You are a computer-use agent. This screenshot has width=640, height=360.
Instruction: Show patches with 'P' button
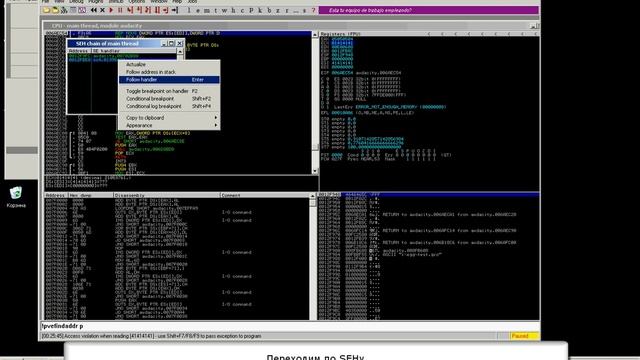click(251, 10)
